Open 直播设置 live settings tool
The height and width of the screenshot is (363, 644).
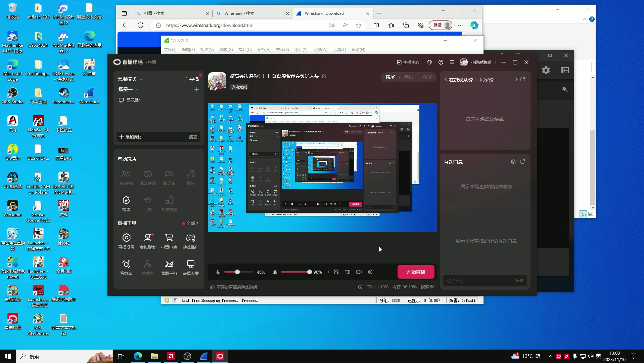coord(126,241)
